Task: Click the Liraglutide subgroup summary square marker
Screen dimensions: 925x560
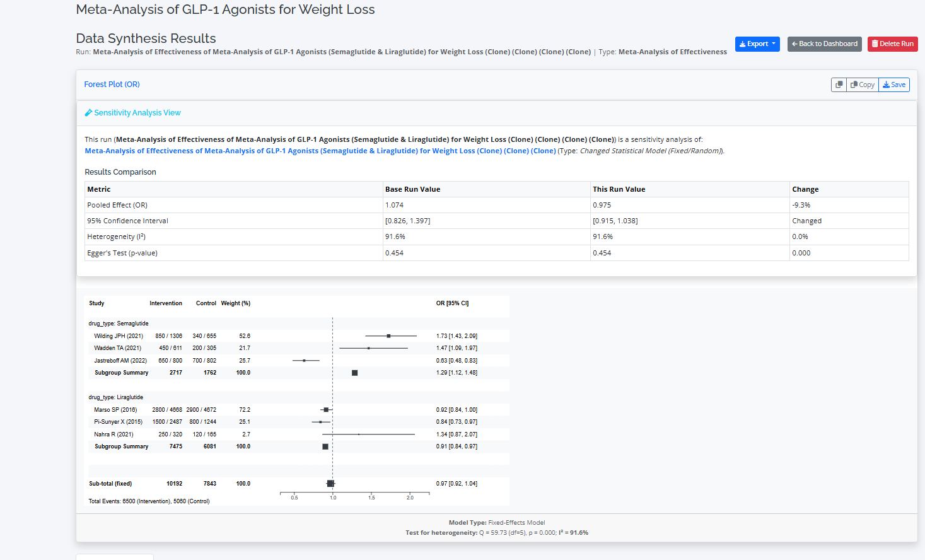Action: 325,446
